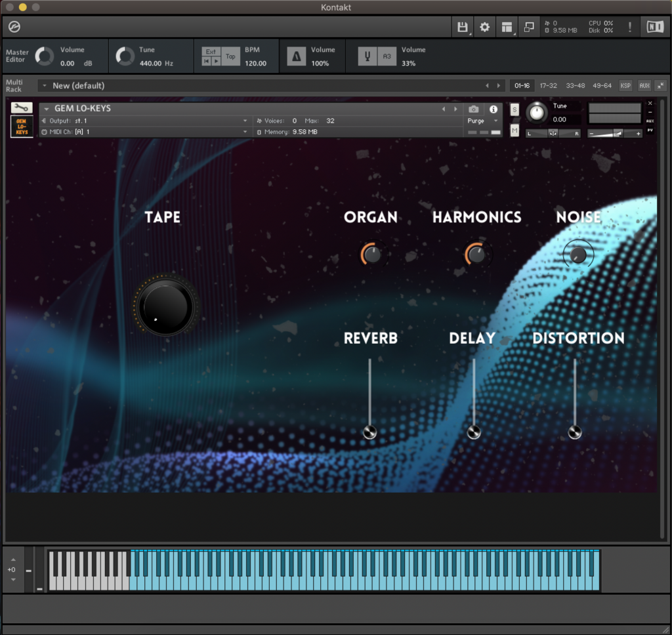672x635 pixels.
Task: Open the MIDI Ch dropdown
Action: click(145, 132)
